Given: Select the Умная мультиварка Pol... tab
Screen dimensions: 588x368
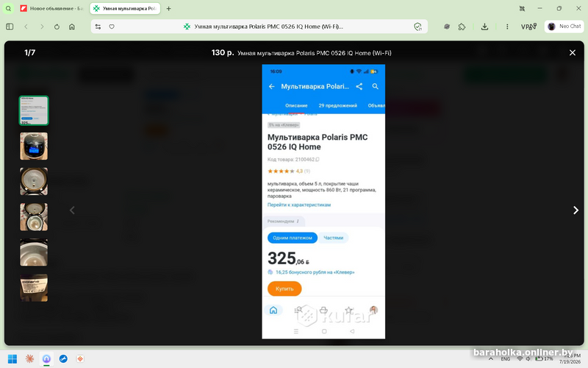Looking at the screenshot, I should pyautogui.click(x=125, y=8).
